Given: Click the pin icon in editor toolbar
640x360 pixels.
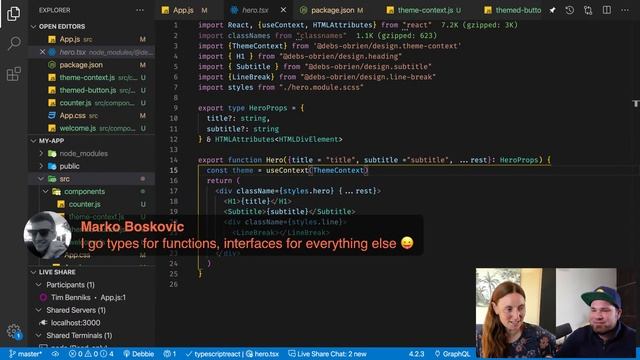Looking at the screenshot, I should coord(552,10).
